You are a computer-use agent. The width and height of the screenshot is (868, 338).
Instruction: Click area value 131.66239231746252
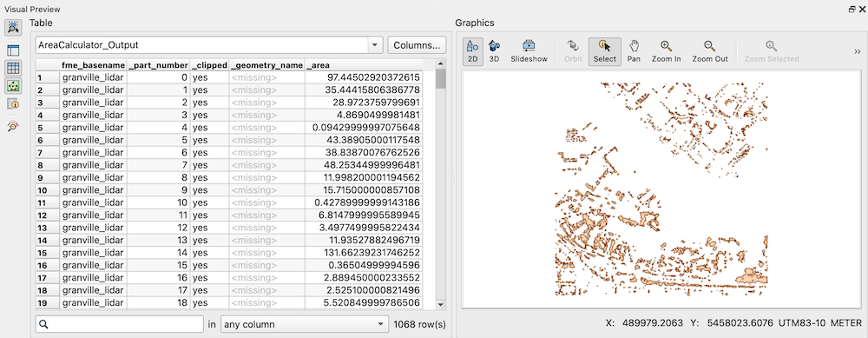coord(373,253)
